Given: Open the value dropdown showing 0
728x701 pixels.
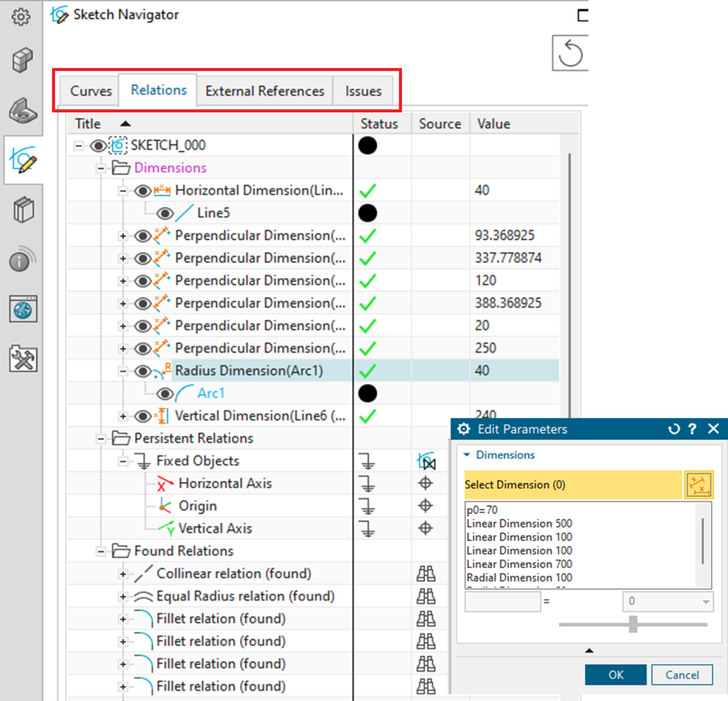Looking at the screenshot, I should coord(705,601).
